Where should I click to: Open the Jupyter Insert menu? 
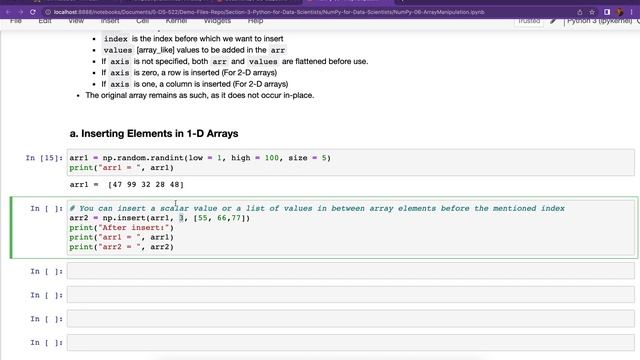click(110, 21)
